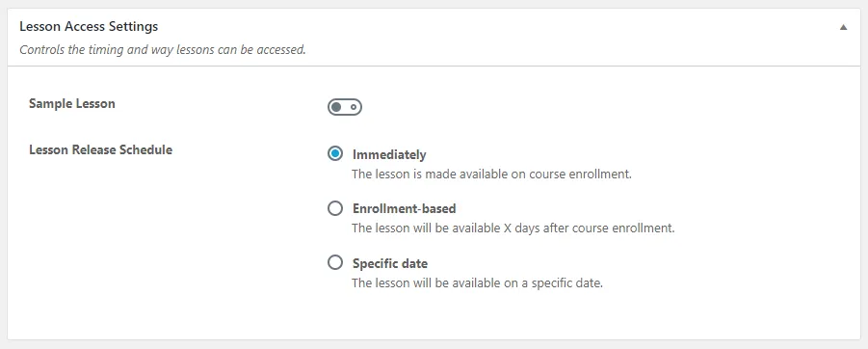This screenshot has width=868, height=349.
Task: Click the Lesson Access Settings heading
Action: coord(89,26)
